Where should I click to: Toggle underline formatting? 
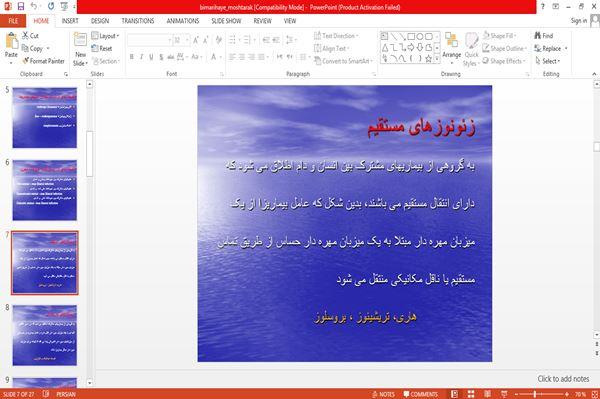(151, 57)
